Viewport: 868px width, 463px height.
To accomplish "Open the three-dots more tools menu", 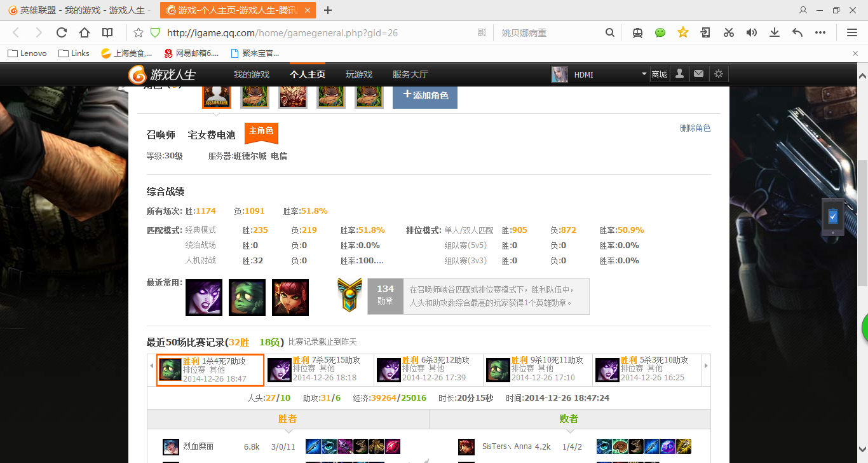I will pyautogui.click(x=820, y=32).
